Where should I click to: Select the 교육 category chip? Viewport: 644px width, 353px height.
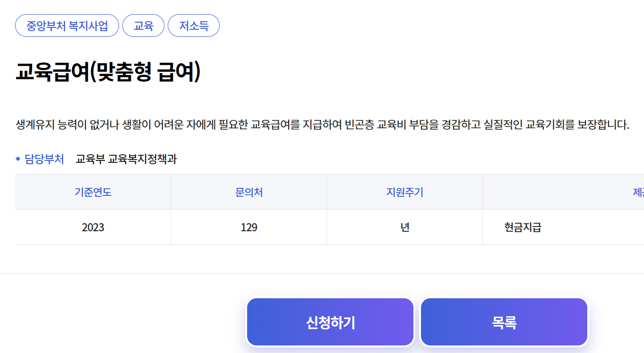(x=143, y=25)
